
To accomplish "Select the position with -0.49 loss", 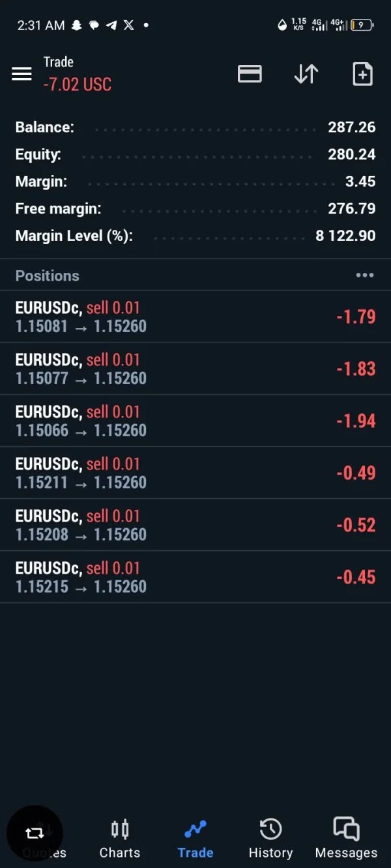I will tap(195, 473).
